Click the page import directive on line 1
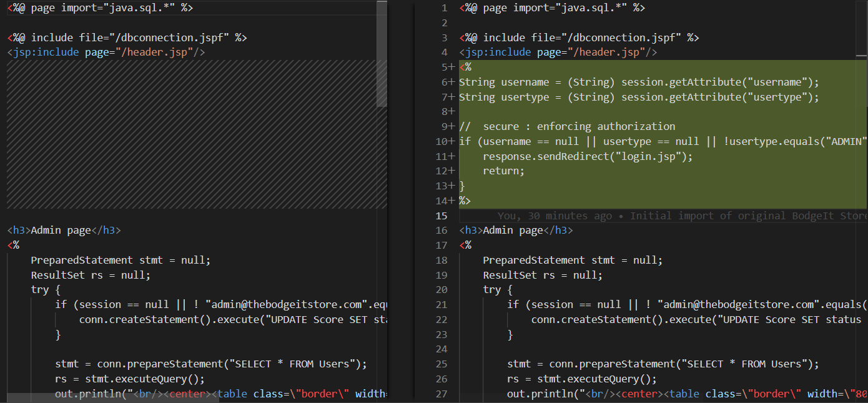 (x=552, y=8)
